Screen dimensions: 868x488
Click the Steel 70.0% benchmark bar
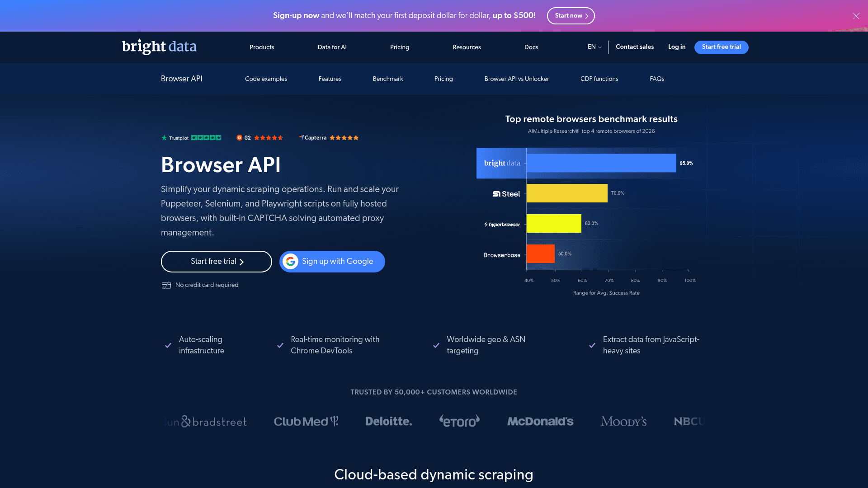pyautogui.click(x=567, y=193)
